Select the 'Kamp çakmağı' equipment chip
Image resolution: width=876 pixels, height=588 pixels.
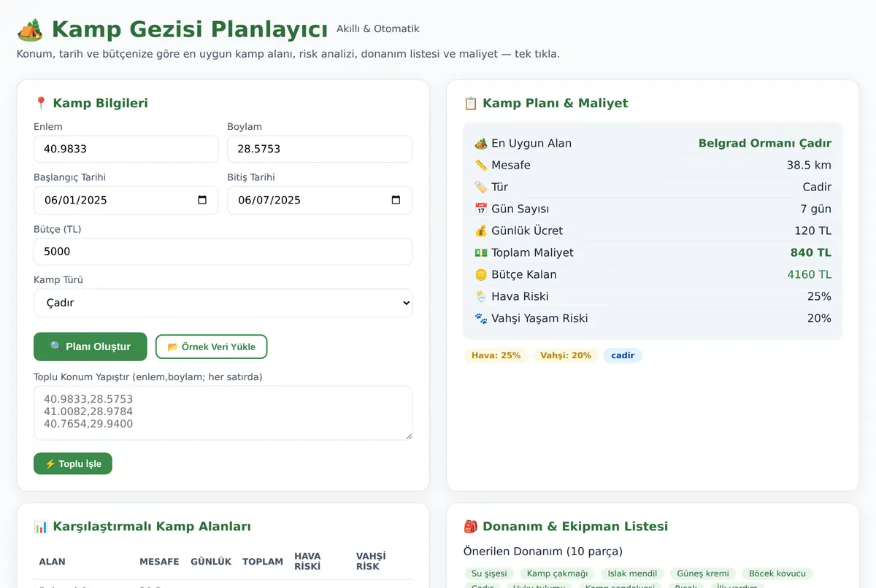point(557,573)
